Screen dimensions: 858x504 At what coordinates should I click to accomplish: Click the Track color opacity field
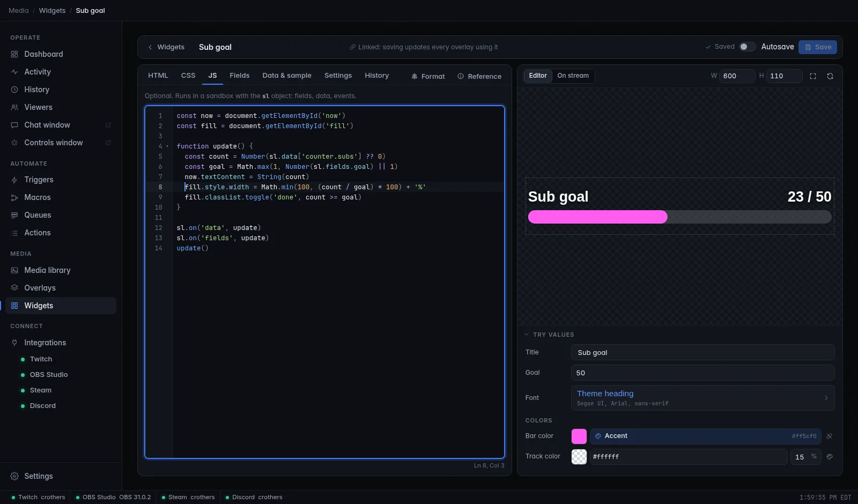[x=805, y=457]
